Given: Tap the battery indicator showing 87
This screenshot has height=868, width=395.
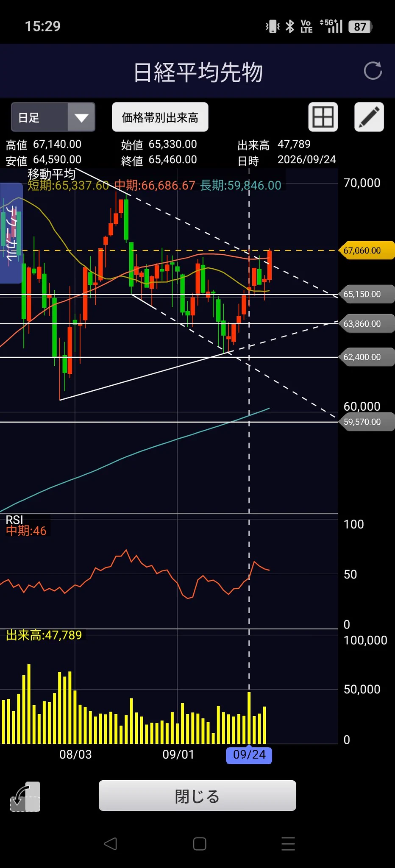Looking at the screenshot, I should click(x=360, y=27).
